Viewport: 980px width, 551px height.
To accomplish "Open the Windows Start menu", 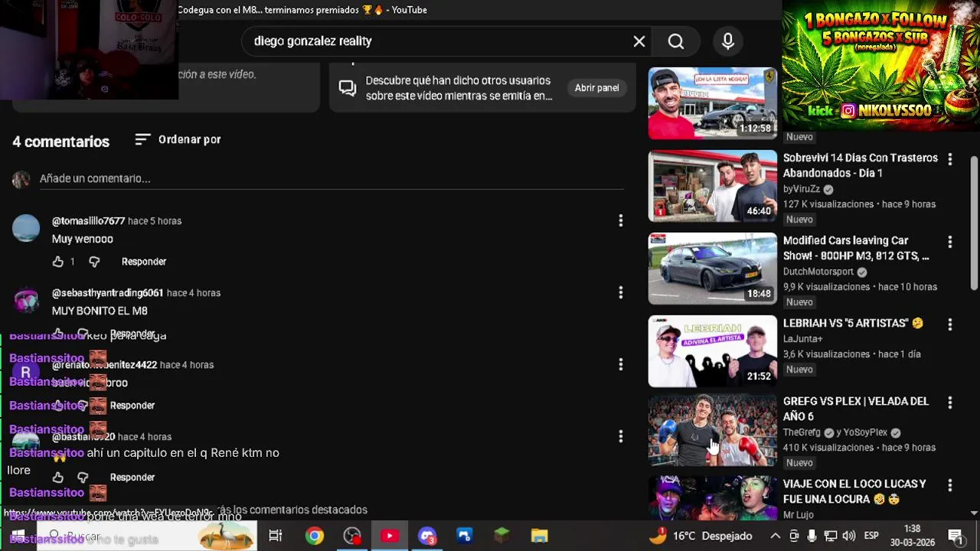I will 18,536.
